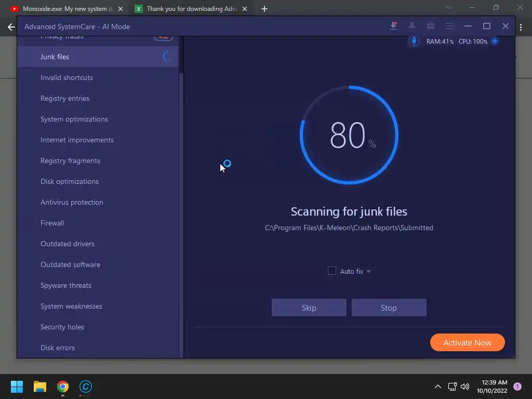Open a new Chrome tab
The width and height of the screenshot is (532, 399).
point(264,9)
